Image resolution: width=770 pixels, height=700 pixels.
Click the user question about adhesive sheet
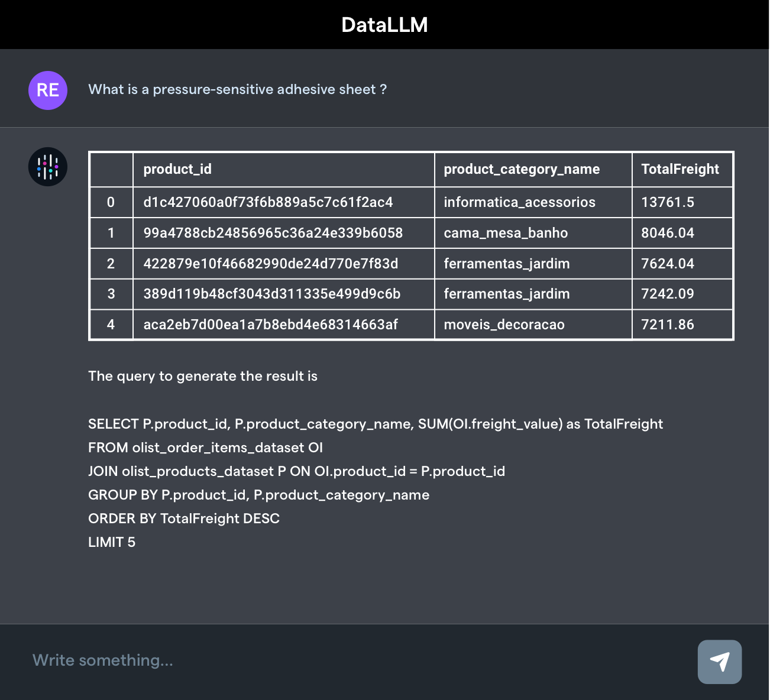(237, 89)
